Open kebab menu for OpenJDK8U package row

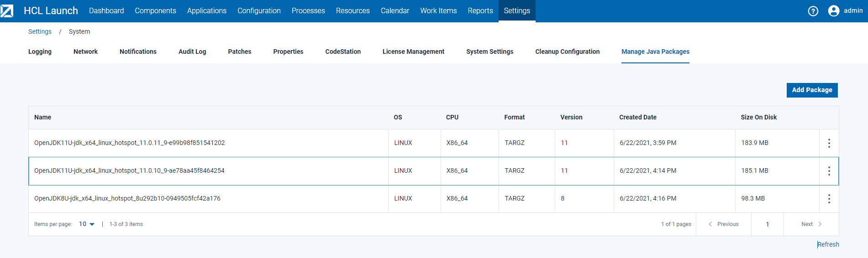pos(829,199)
